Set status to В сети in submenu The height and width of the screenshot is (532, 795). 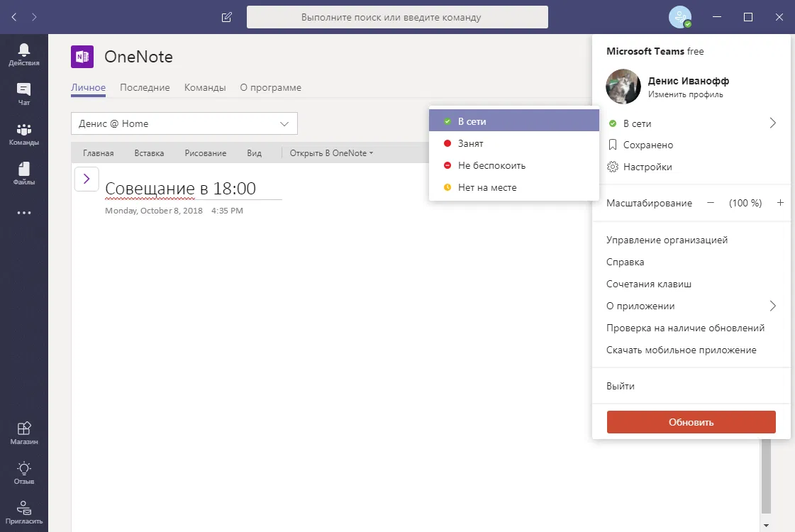(514, 121)
